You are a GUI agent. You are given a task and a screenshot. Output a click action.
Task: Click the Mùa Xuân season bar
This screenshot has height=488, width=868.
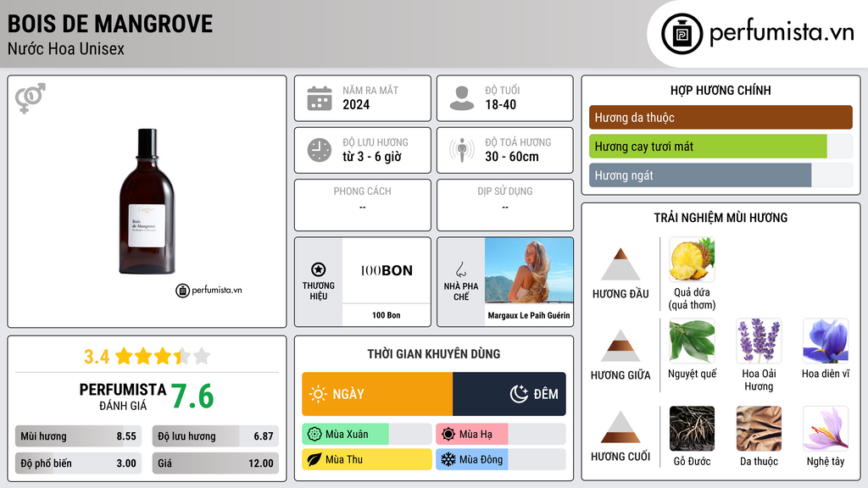point(367,435)
